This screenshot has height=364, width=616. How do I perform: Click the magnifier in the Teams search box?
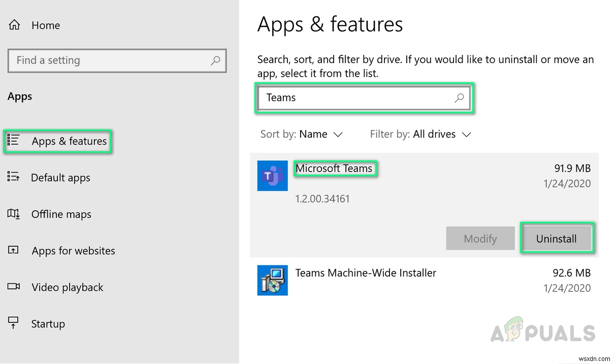(459, 98)
